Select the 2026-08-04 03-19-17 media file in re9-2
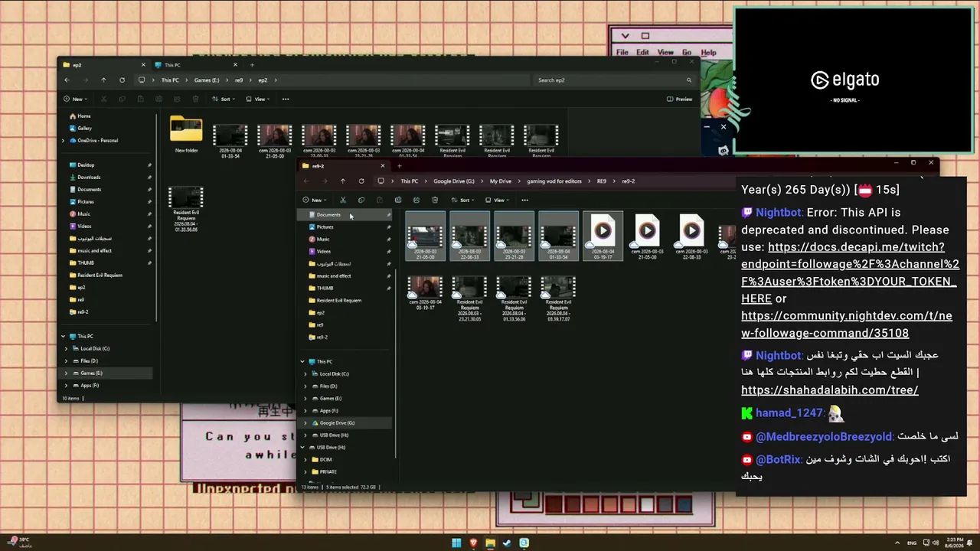 (x=603, y=236)
